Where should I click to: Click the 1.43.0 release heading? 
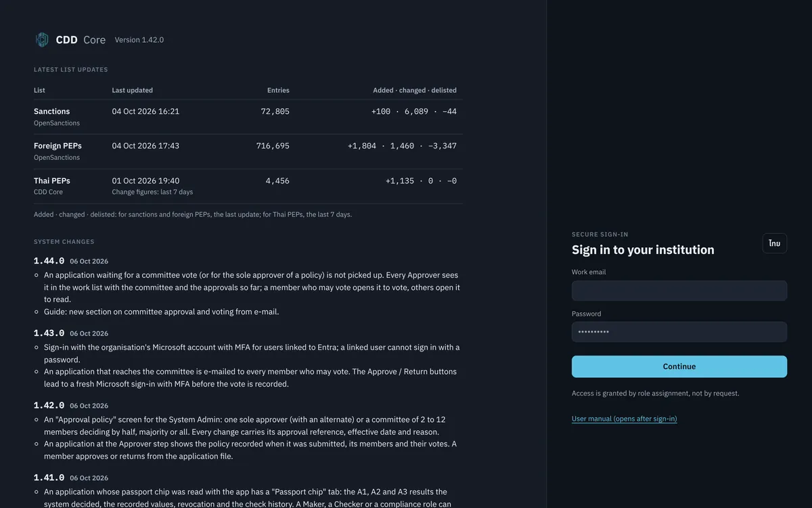[49, 333]
